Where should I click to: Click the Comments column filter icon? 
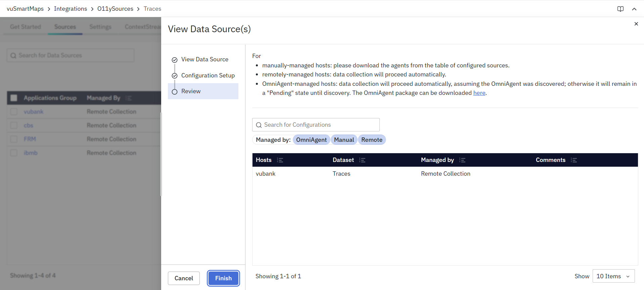pos(574,160)
